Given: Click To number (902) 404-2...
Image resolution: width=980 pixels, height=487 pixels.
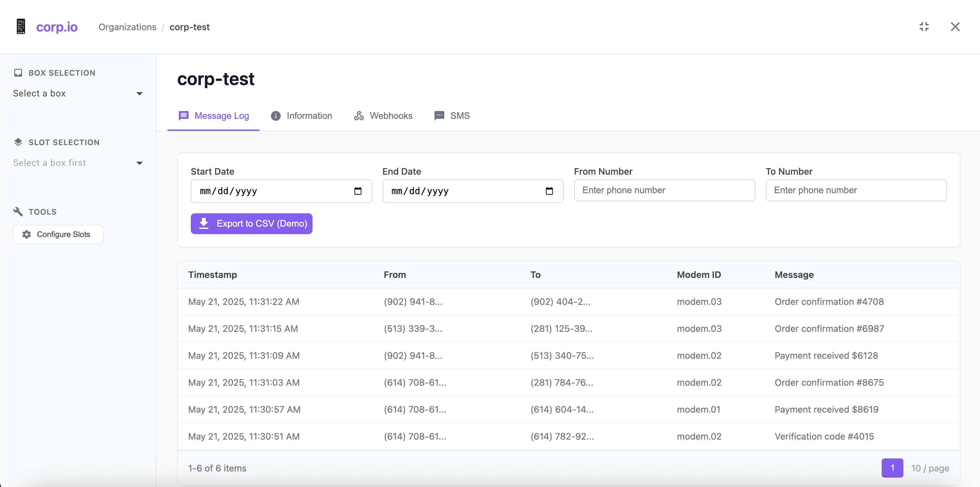Looking at the screenshot, I should pyautogui.click(x=560, y=302).
